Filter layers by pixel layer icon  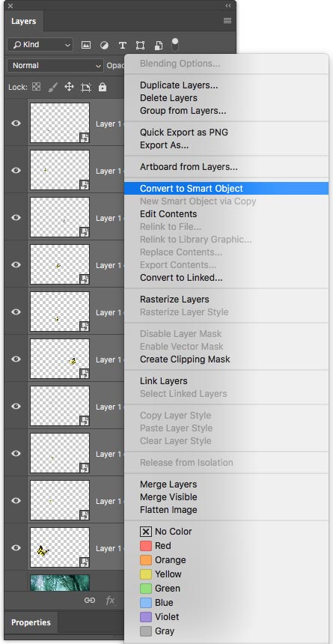pyautogui.click(x=86, y=45)
